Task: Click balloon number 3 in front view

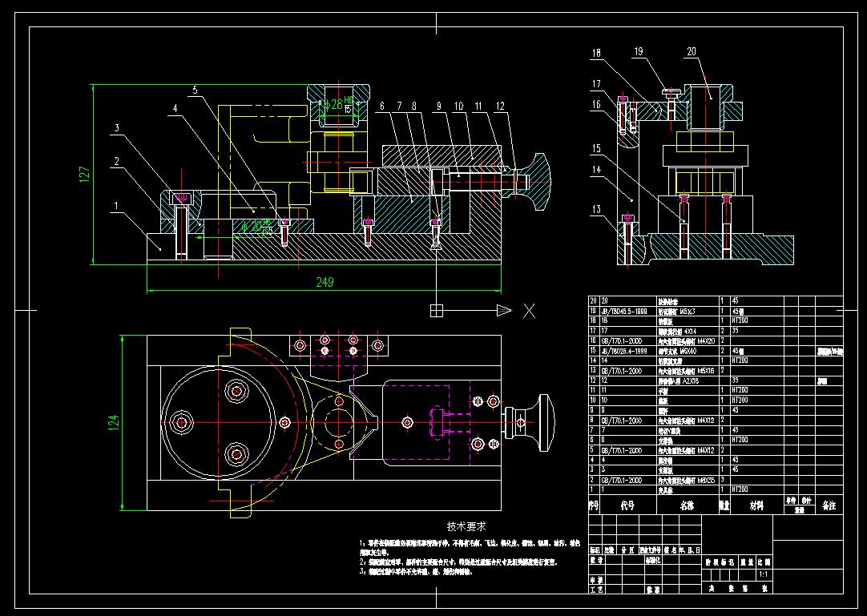Action: point(117,127)
